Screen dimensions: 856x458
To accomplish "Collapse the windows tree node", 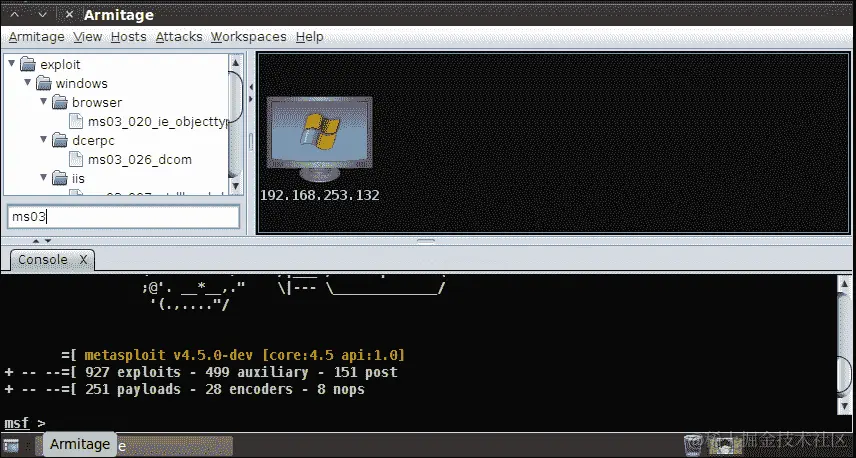I will point(28,82).
